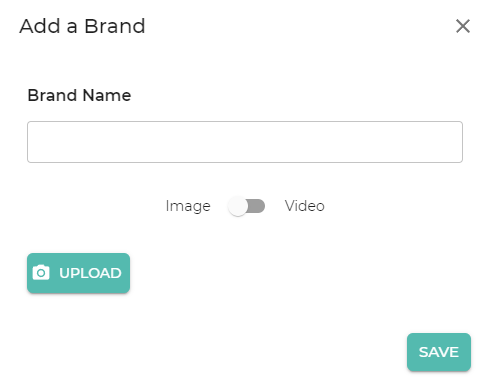Click the Brand Name field label
Screen dimensions: 493x387
point(79,95)
